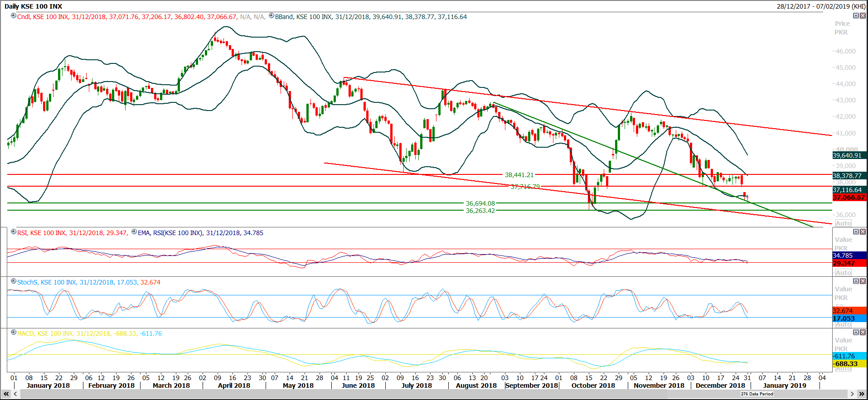Click the clock icon beside BBand label
Image resolution: width=868 pixels, height=400 pixels.
(x=272, y=16)
